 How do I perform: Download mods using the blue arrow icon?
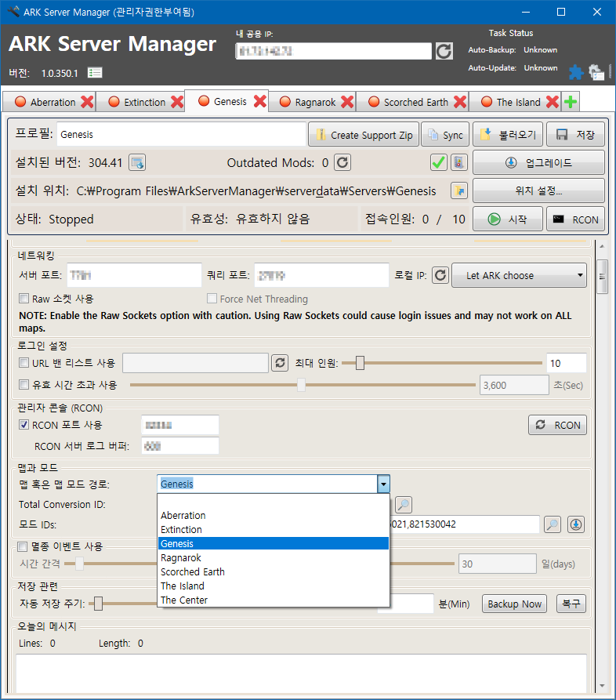pos(576,524)
